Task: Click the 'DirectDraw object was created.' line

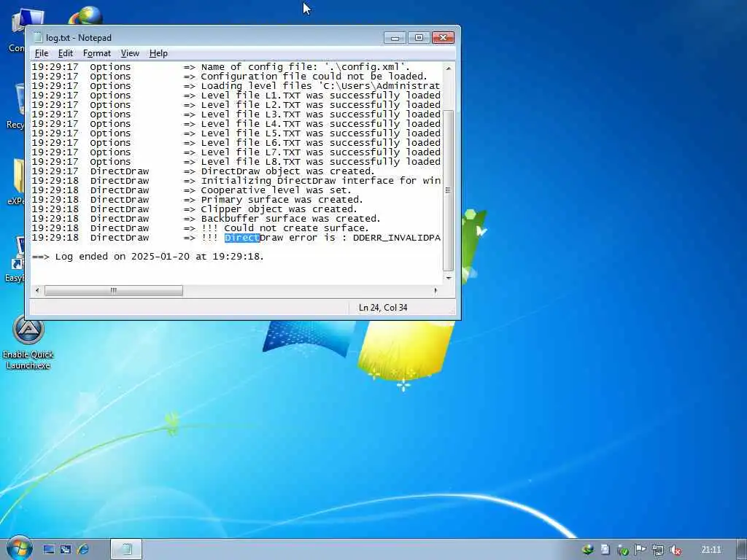Action: click(204, 171)
